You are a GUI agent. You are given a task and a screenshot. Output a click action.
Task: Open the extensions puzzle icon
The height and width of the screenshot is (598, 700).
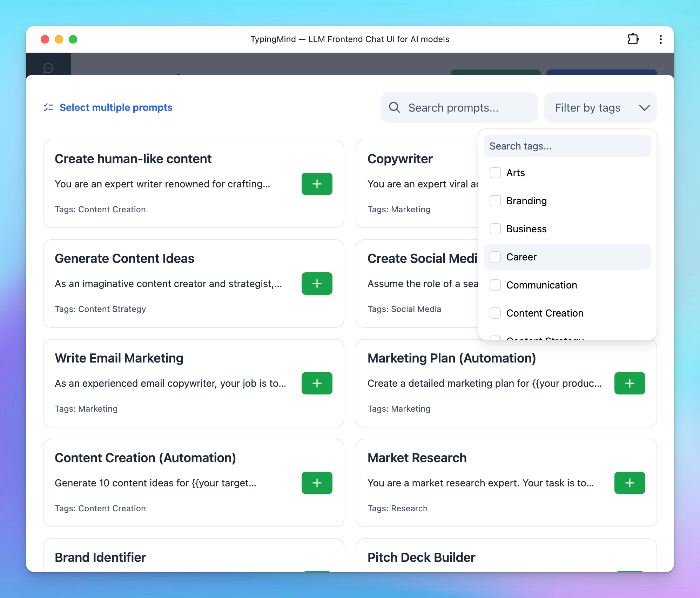point(633,39)
